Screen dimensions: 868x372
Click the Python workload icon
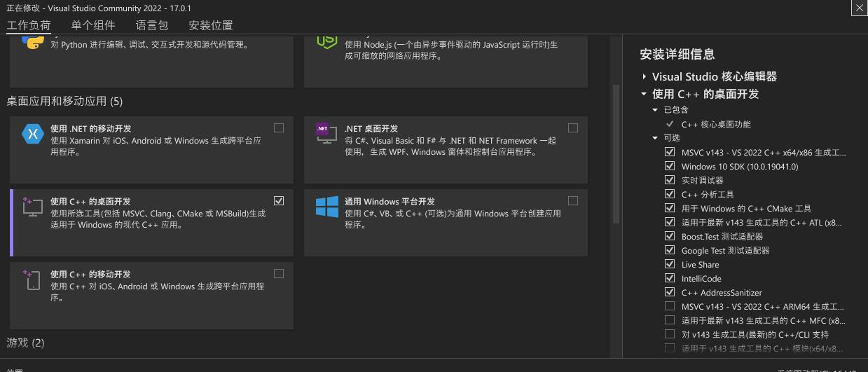click(33, 42)
